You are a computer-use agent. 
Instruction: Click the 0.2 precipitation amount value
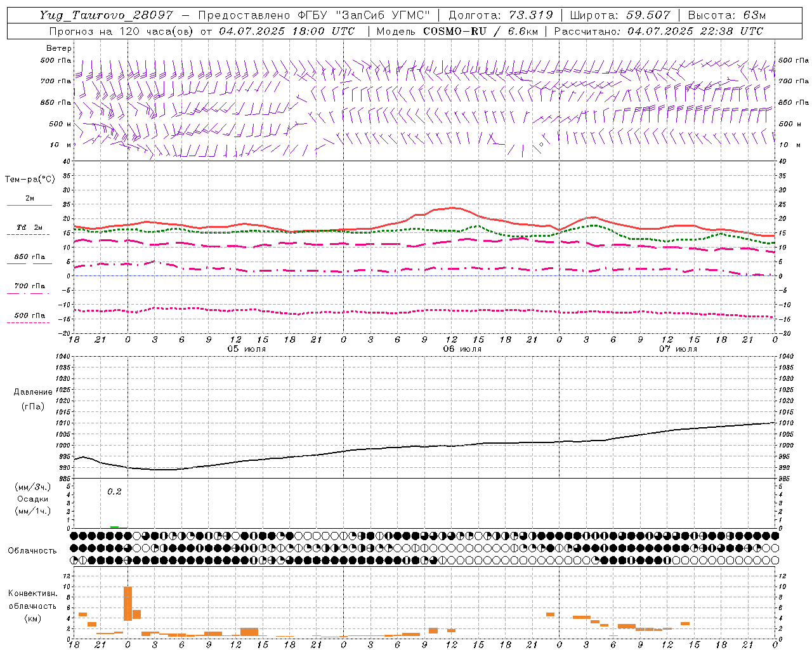(x=114, y=491)
